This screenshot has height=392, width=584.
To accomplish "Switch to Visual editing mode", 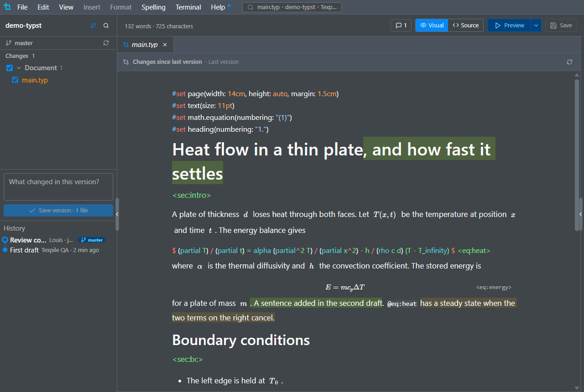I will (x=432, y=26).
